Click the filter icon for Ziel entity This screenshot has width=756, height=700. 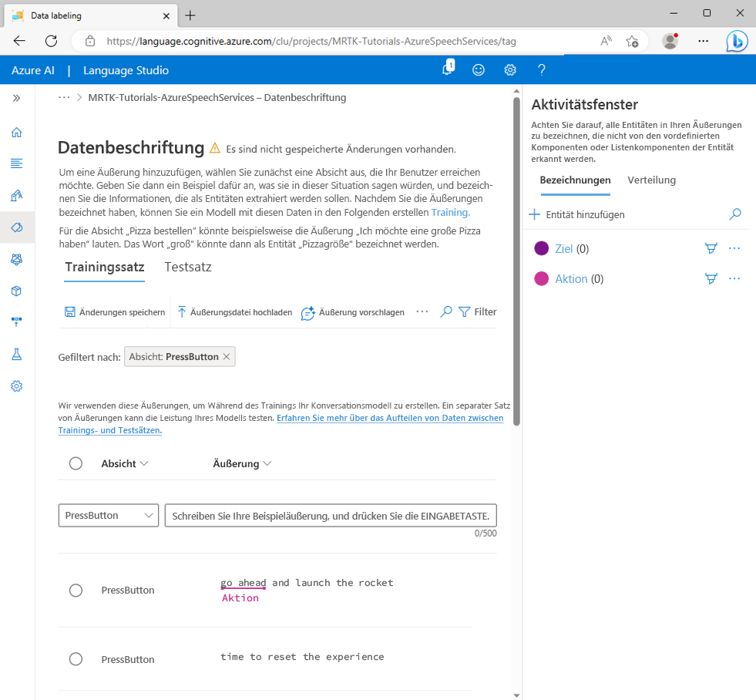(x=711, y=248)
